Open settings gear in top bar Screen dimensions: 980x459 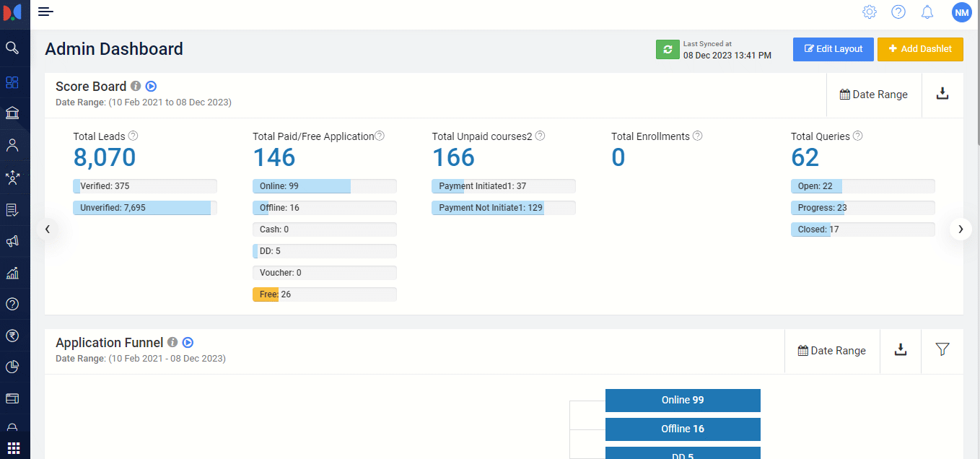[x=870, y=12]
